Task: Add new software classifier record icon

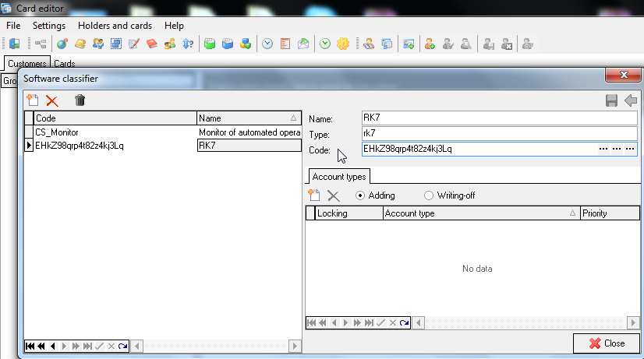Action: 33,100
